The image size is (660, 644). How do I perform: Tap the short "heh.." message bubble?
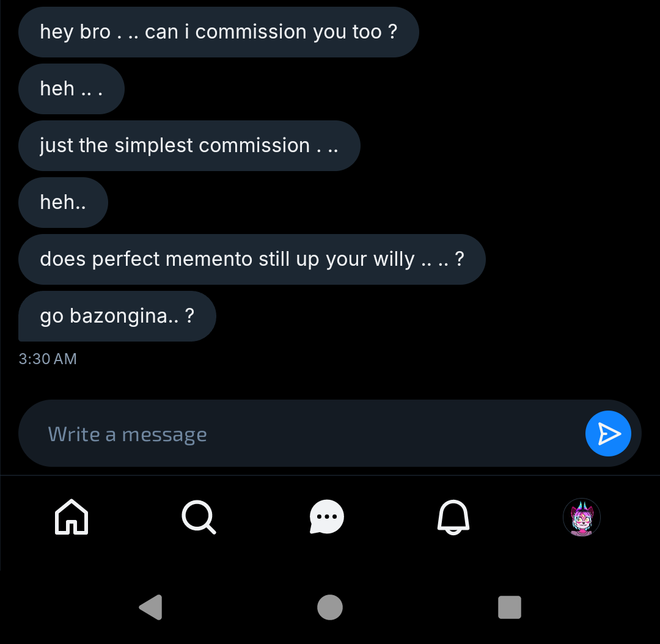point(63,203)
